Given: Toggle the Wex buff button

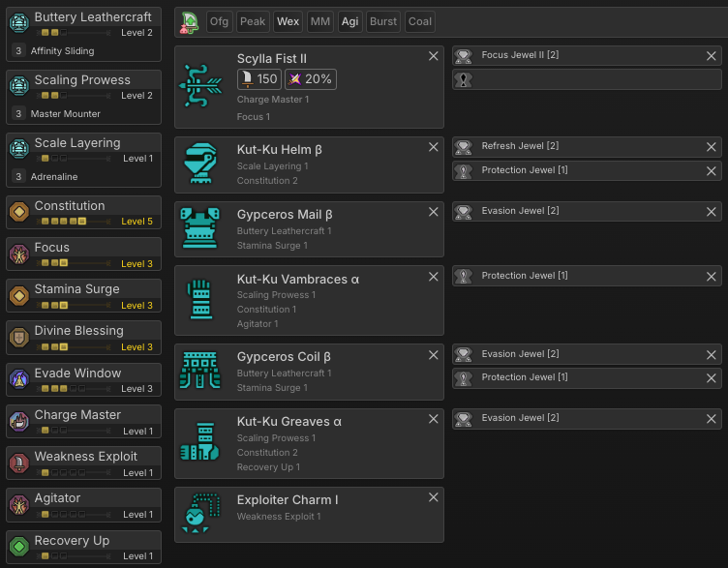Looking at the screenshot, I should click(288, 21).
